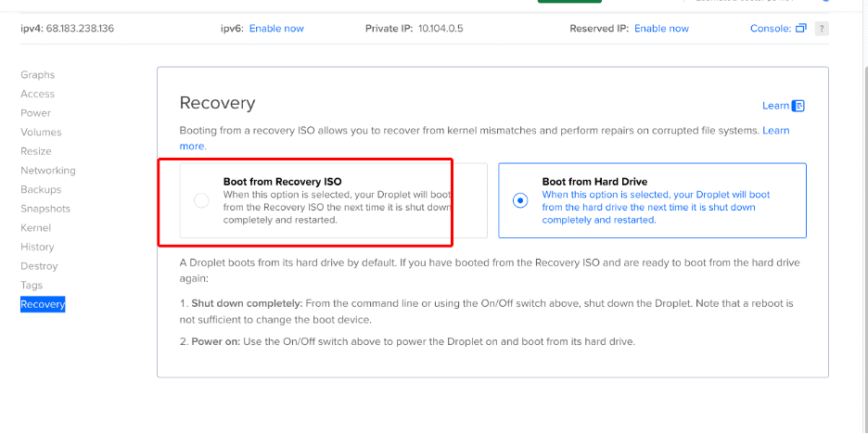Open the Backups section
This screenshot has height=434, width=868.
(x=41, y=189)
